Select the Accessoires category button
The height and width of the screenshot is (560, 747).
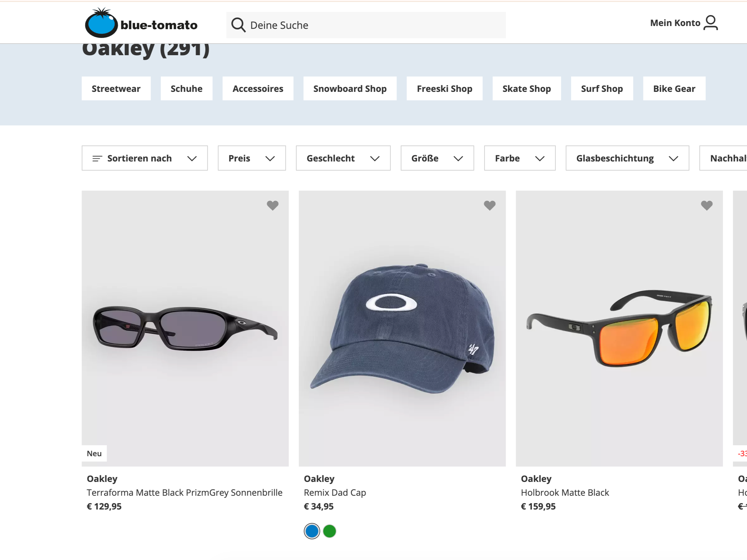coord(258,88)
